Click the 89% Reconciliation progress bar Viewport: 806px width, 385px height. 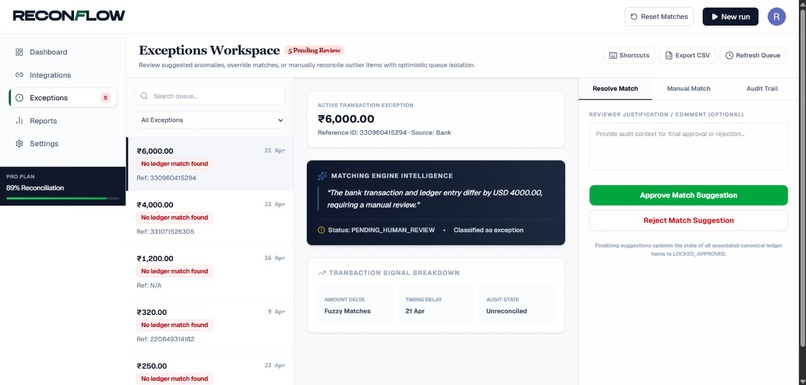click(x=63, y=198)
